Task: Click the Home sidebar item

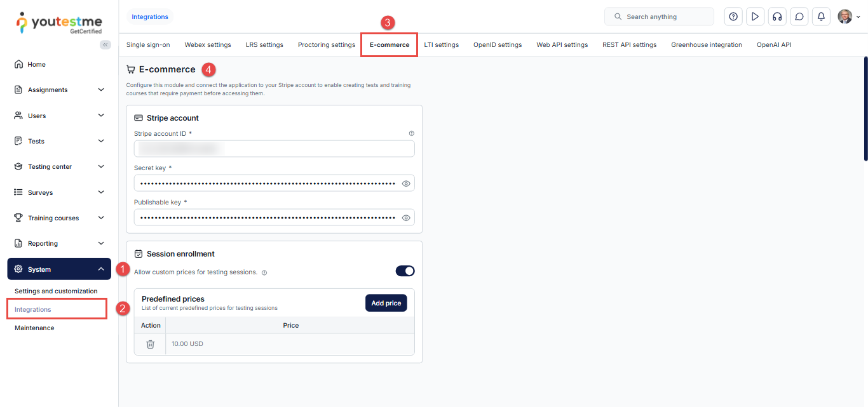Action: [x=59, y=64]
